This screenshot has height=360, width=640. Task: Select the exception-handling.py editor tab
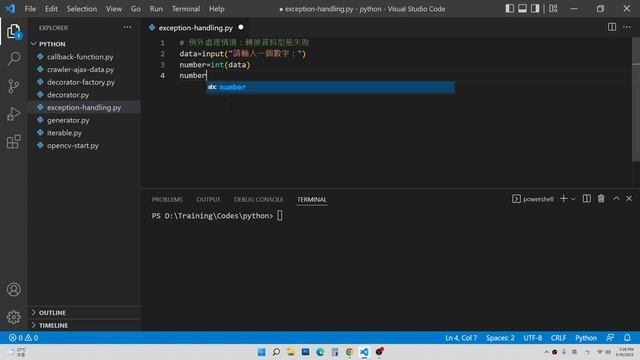point(196,28)
